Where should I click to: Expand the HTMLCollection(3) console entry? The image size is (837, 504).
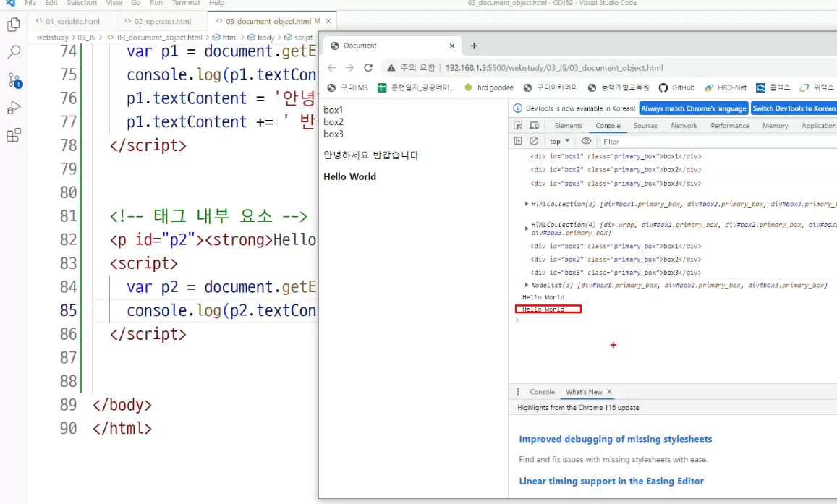click(x=527, y=204)
